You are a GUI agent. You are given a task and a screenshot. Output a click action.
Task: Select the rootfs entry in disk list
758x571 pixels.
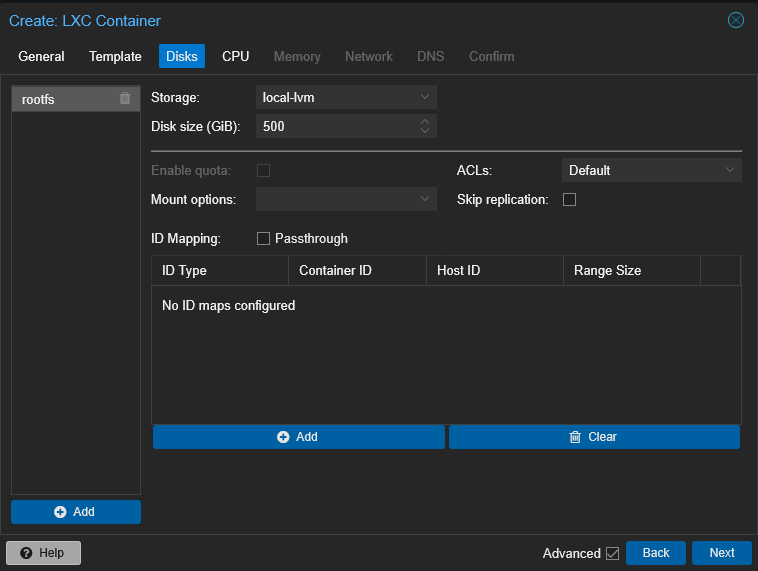click(x=76, y=99)
